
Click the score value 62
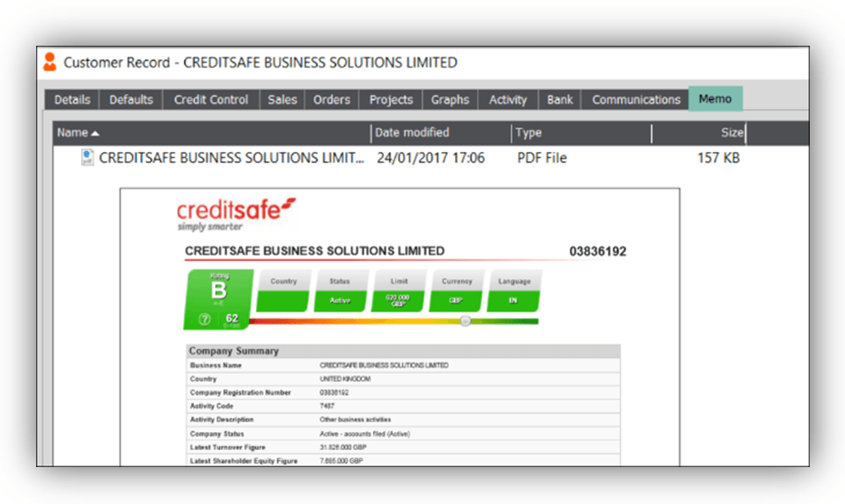click(231, 318)
